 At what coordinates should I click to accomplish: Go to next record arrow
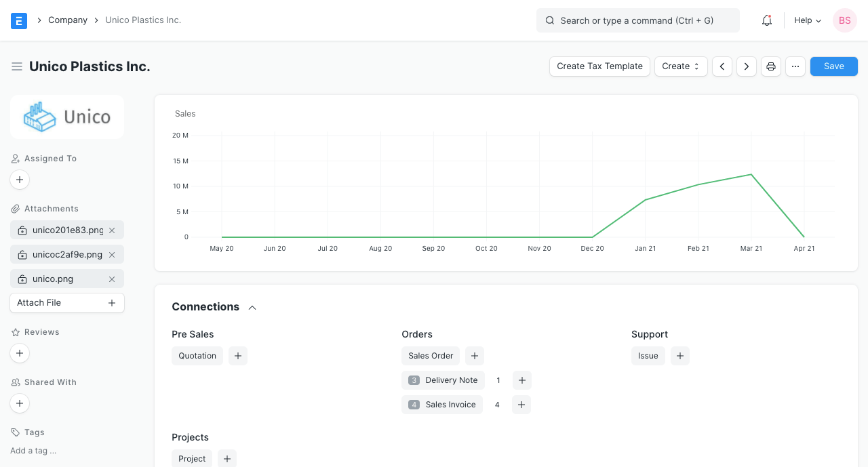747,66
